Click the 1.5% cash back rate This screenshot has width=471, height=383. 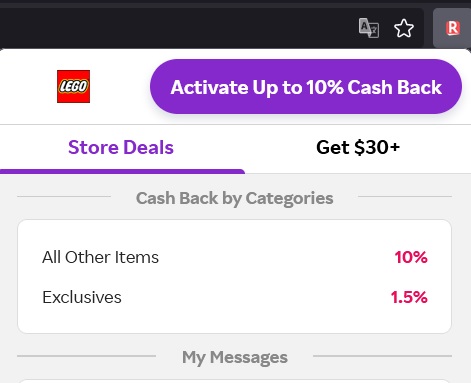tap(409, 297)
